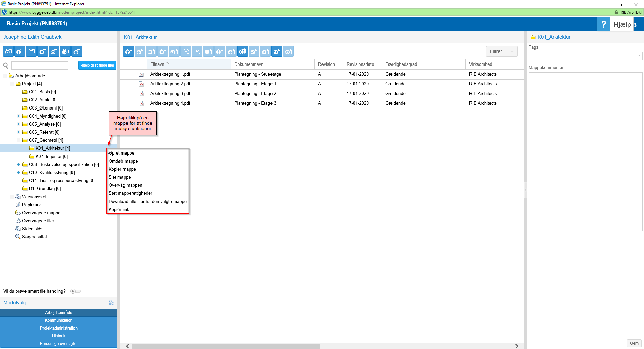
Task: Click the upload file toolbar icon
Action: (x=129, y=51)
